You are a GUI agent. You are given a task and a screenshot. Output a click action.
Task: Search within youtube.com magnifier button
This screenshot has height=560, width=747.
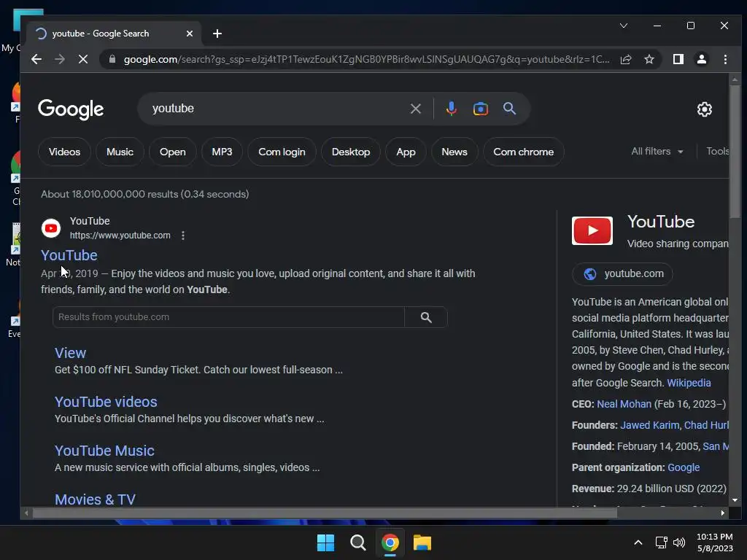pos(426,317)
